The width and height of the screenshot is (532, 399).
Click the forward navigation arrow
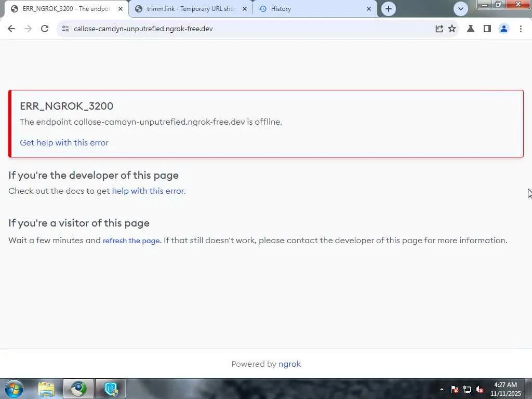click(28, 29)
